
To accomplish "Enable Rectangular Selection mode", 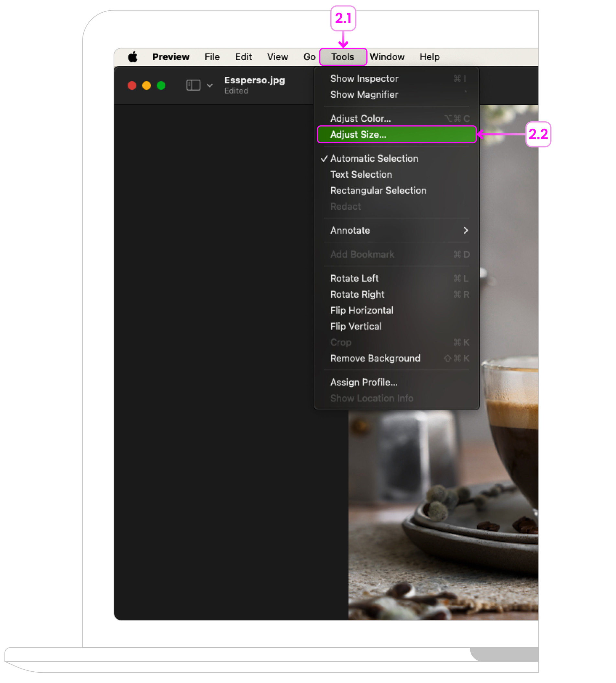I will point(378,190).
